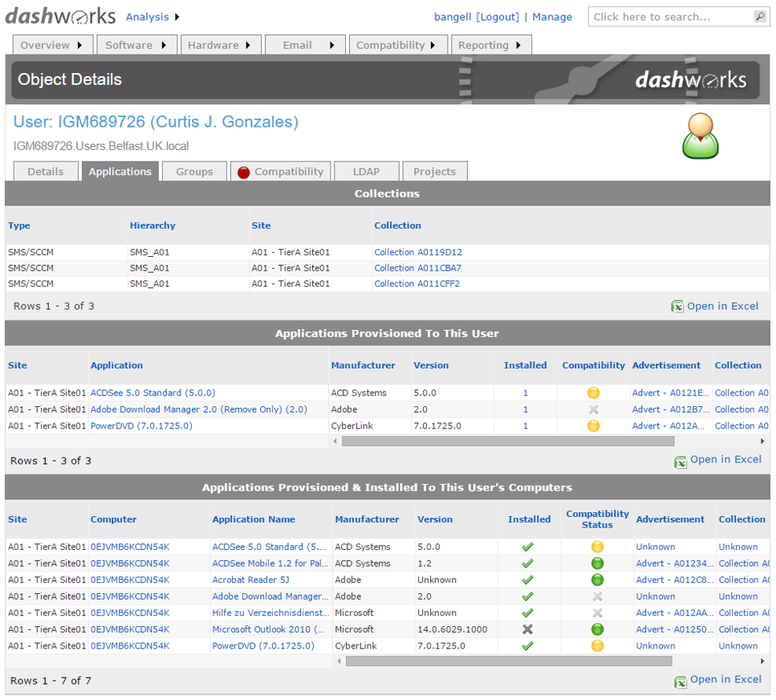Open Collection A011CFF2 link
This screenshot has width=776, height=700.
[x=416, y=283]
